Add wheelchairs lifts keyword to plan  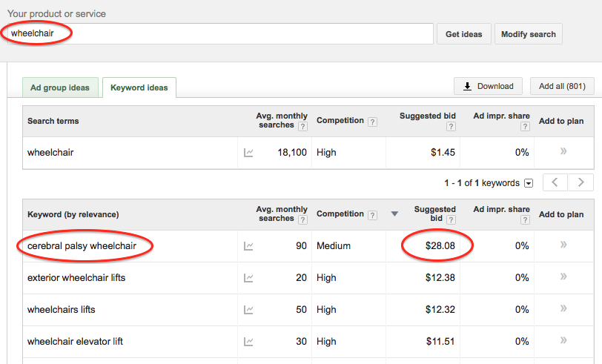pos(563,309)
